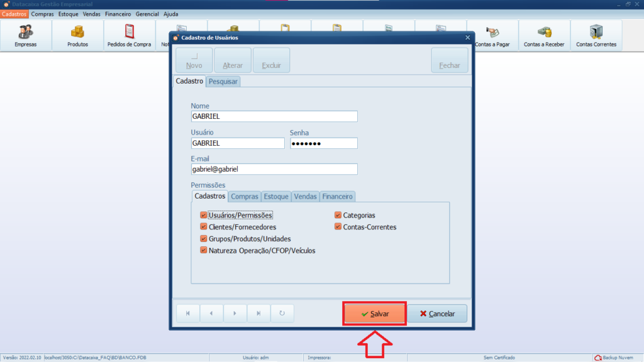Screen dimensions: 644x362
Task: Select the Vendas permissions tab
Action: click(305, 197)
